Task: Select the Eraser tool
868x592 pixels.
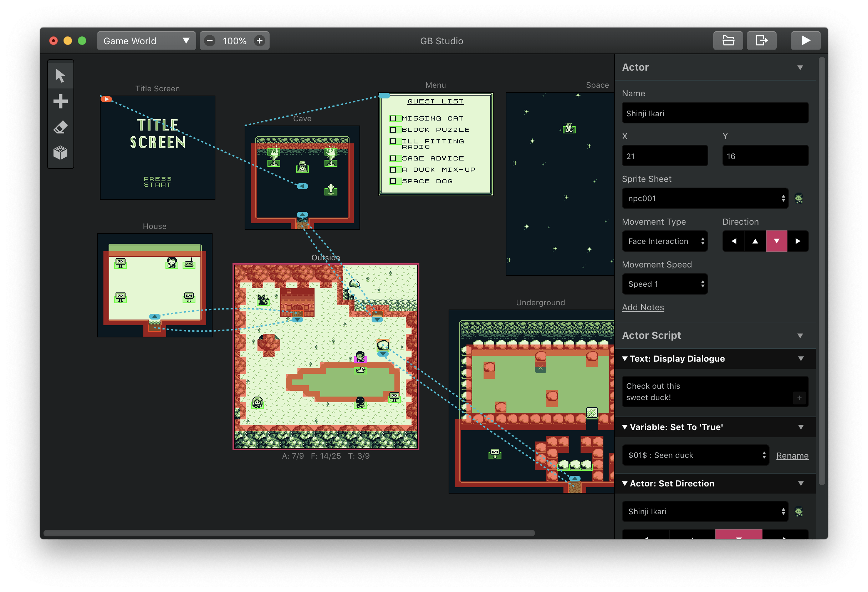Action: click(60, 127)
